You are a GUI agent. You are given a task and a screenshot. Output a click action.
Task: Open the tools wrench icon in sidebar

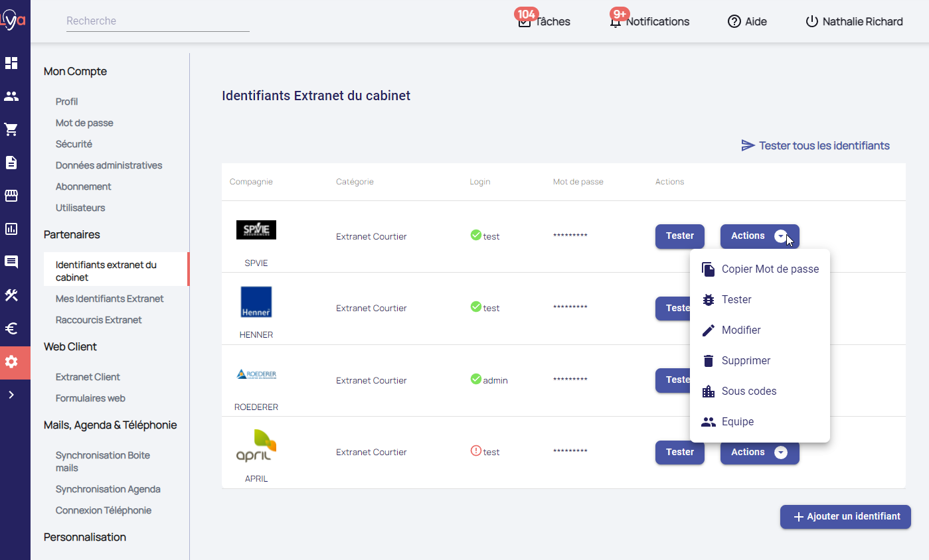[11, 295]
